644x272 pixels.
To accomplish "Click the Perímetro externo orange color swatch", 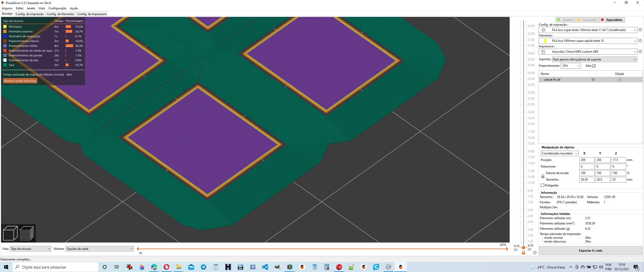I will [x=5, y=31].
